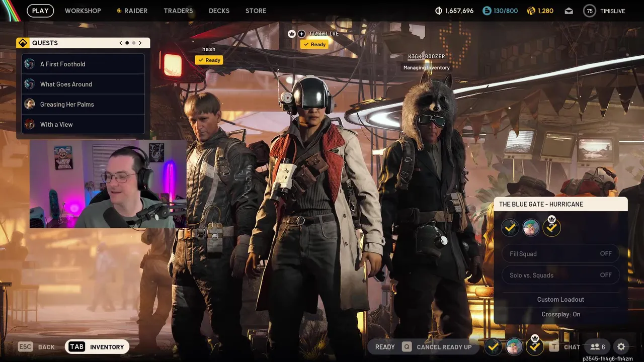Go to next quests page arrow
Screen dimensions: 644x362
(140, 43)
